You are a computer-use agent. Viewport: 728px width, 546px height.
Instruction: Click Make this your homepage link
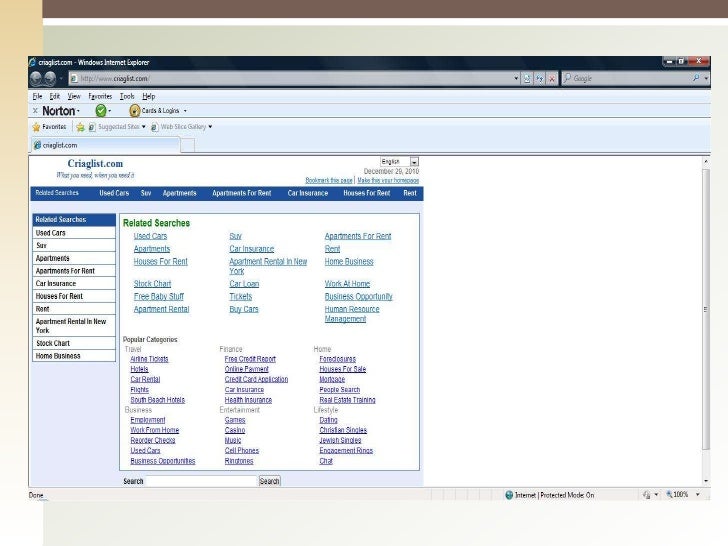[x=388, y=180]
